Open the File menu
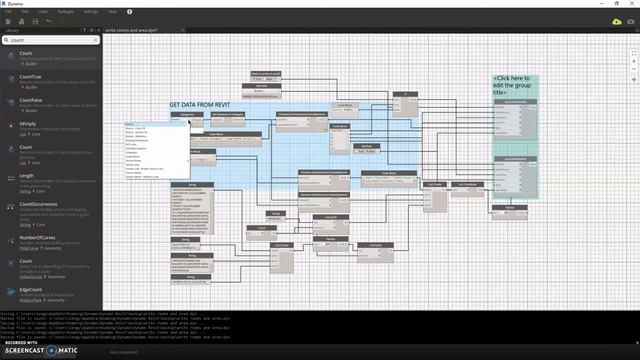The width and height of the screenshot is (640, 360). click(x=8, y=12)
